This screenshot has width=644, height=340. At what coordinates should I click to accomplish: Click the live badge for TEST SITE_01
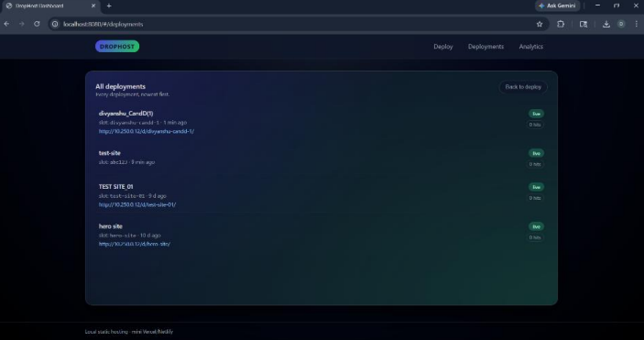tap(536, 187)
